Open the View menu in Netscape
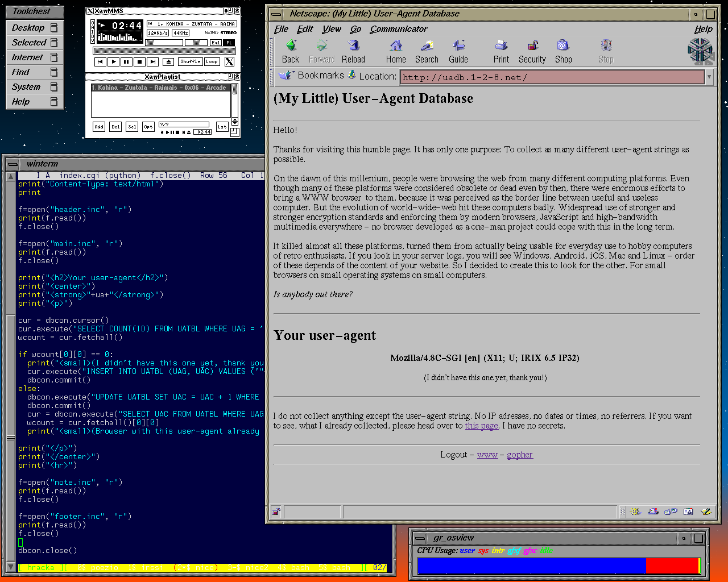This screenshot has height=582, width=728. click(x=332, y=29)
